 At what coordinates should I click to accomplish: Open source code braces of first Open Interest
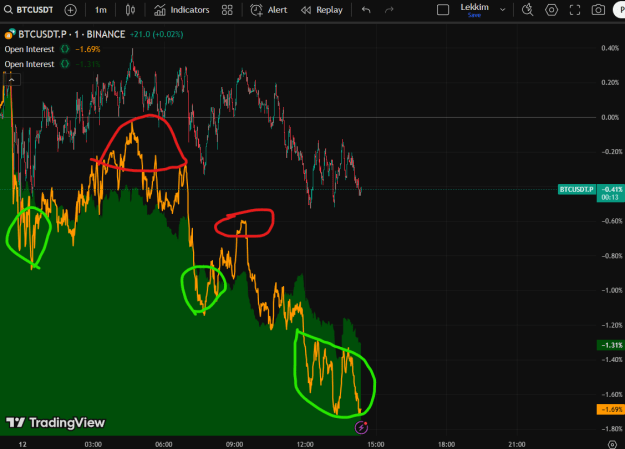click(x=65, y=49)
